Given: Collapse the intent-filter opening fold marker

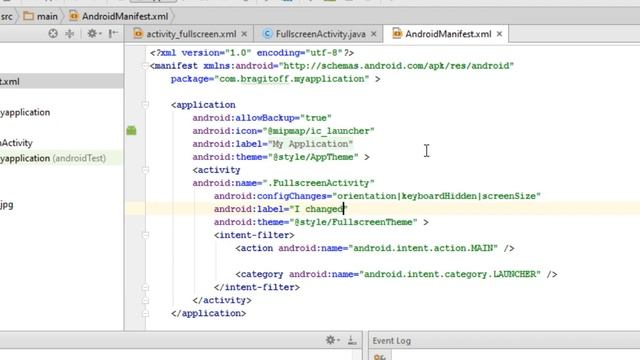Looking at the screenshot, I should pos(145,235).
